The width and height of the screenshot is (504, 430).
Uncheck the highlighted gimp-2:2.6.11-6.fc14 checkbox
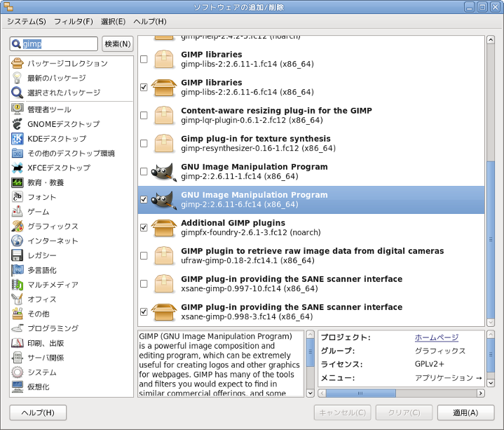pyautogui.click(x=144, y=199)
